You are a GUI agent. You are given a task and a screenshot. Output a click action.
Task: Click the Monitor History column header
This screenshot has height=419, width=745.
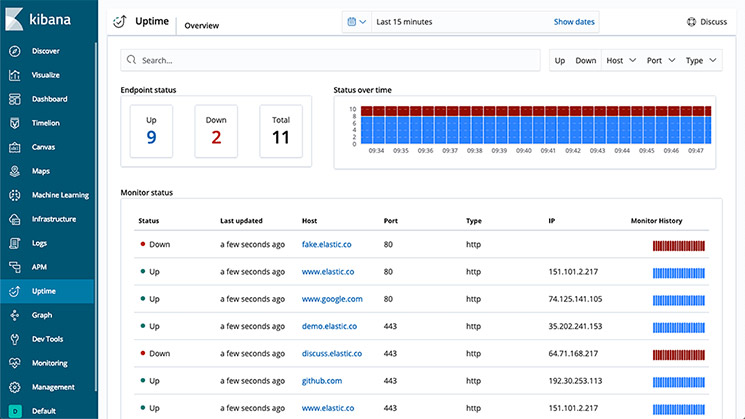click(x=656, y=221)
